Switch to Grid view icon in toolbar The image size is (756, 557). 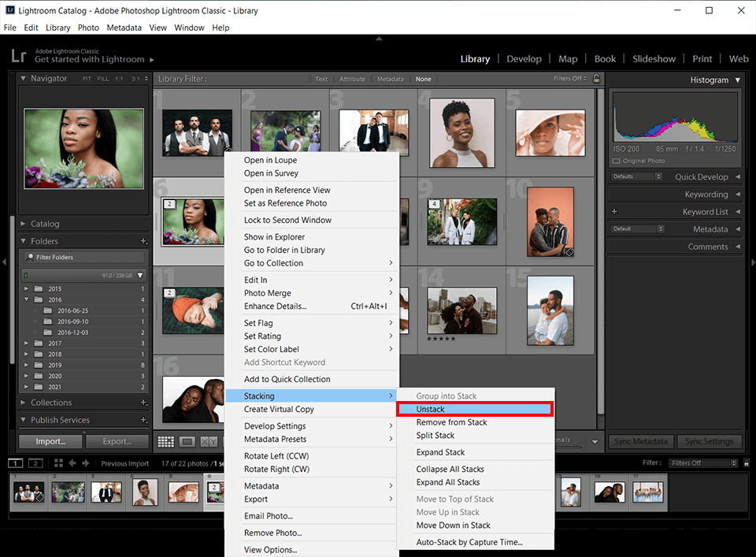[166, 441]
